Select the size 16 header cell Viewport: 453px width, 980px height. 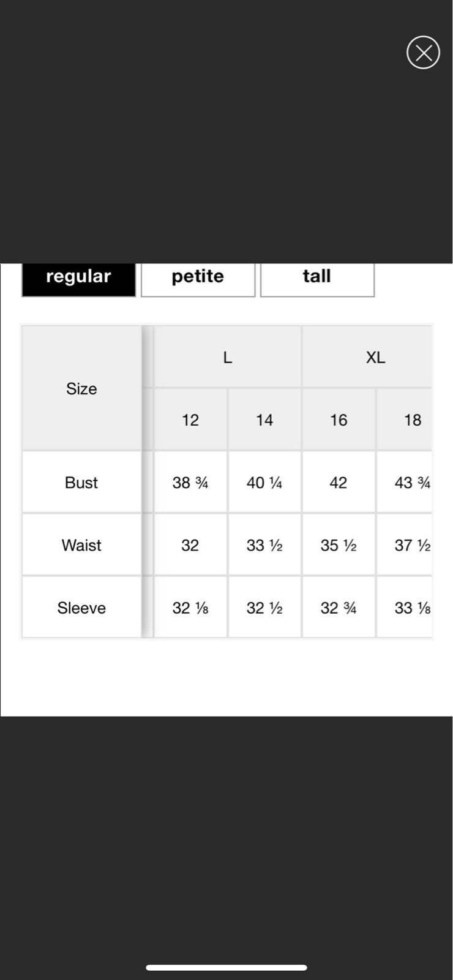point(339,420)
